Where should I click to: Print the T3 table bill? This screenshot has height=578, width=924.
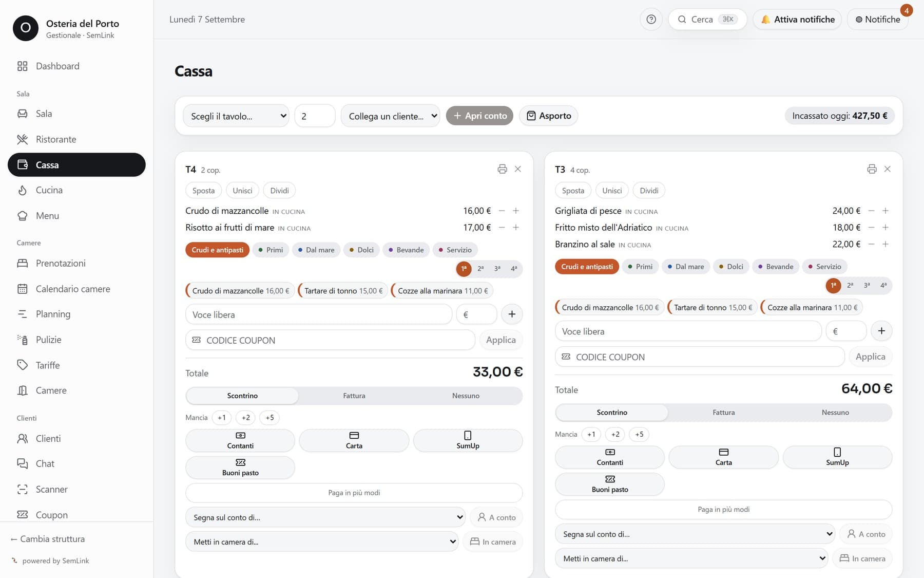point(872,169)
